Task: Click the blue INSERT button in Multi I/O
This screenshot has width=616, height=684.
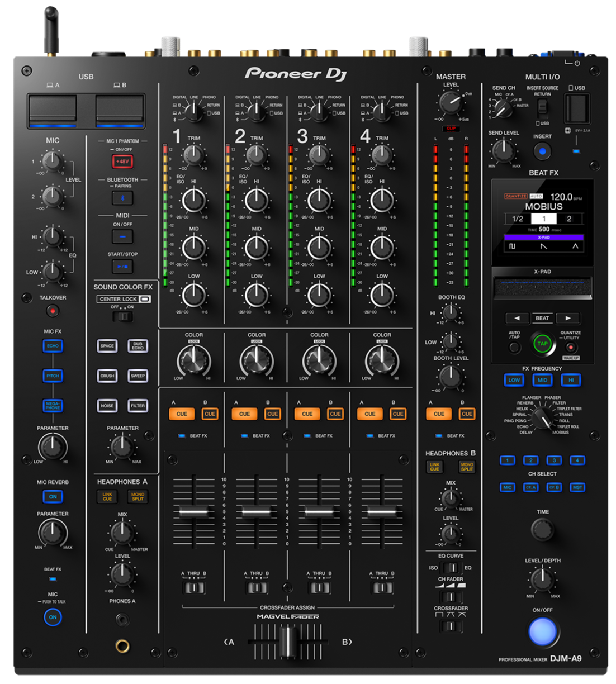Action: [x=542, y=151]
